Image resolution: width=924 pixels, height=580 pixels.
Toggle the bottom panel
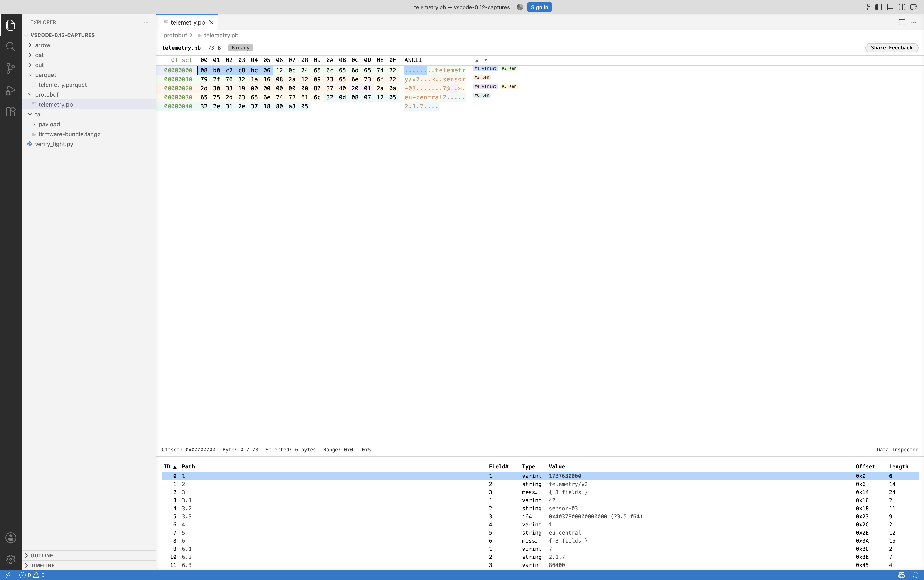890,7
